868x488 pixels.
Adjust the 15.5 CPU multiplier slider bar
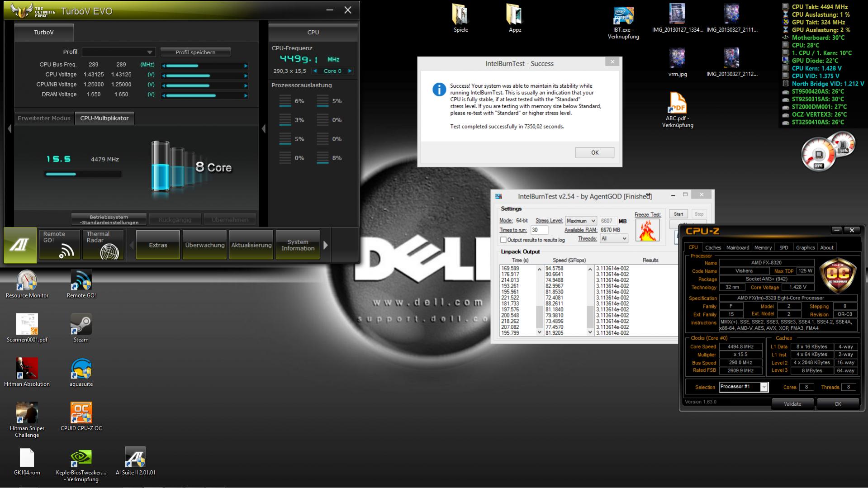83,174
